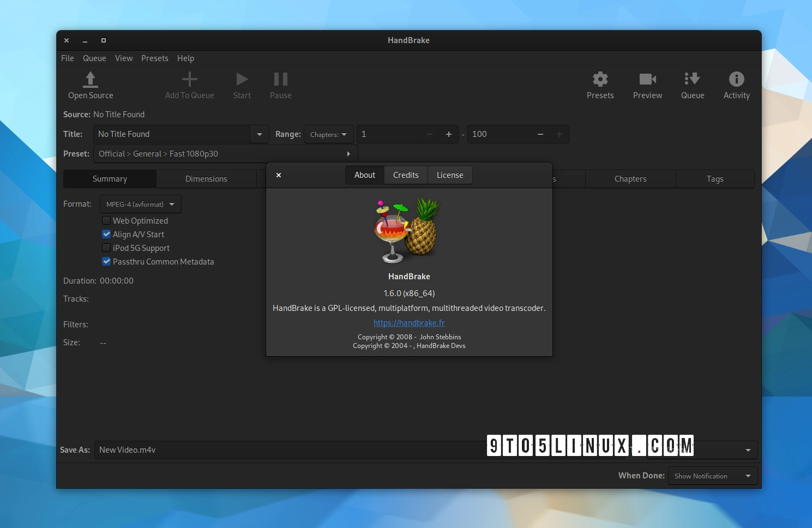Enable the Web Optimized checkbox
Screen dimensions: 812x528
click(x=106, y=220)
